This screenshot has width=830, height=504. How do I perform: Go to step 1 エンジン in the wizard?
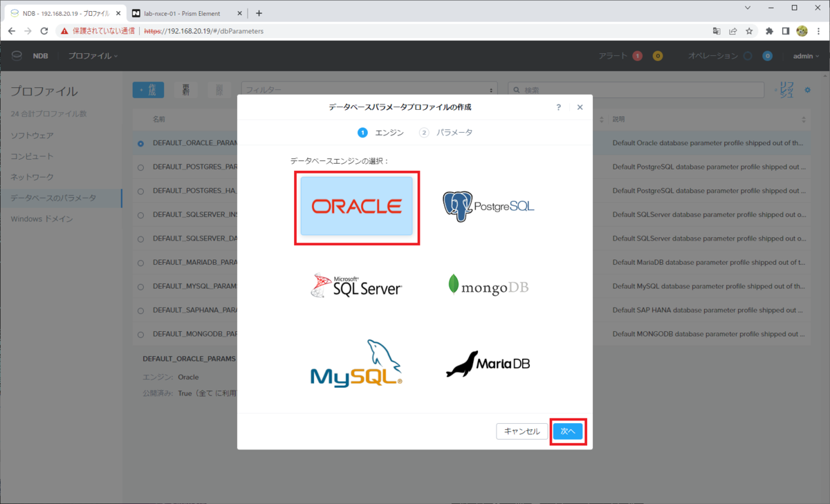[381, 132]
